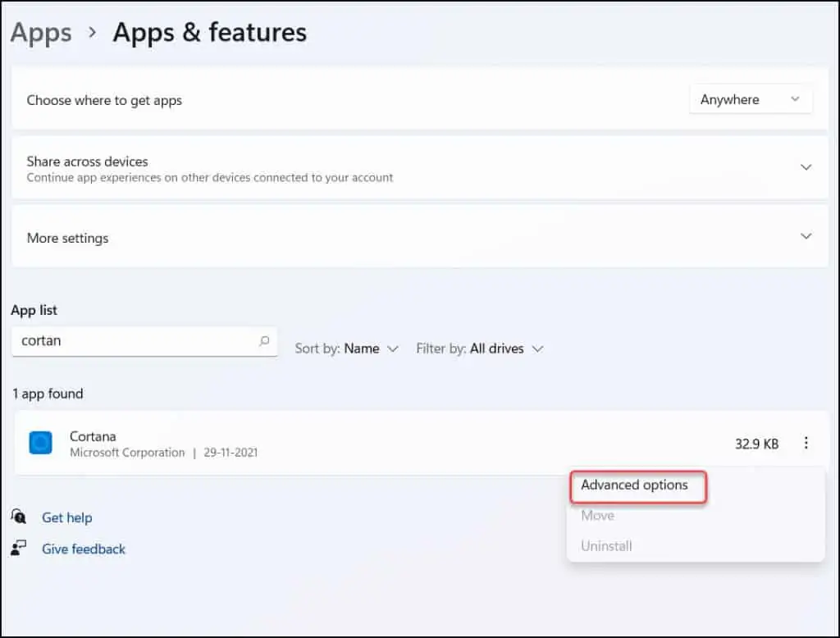Click the app list search field containing cortan
The image size is (840, 638).
click(x=144, y=341)
